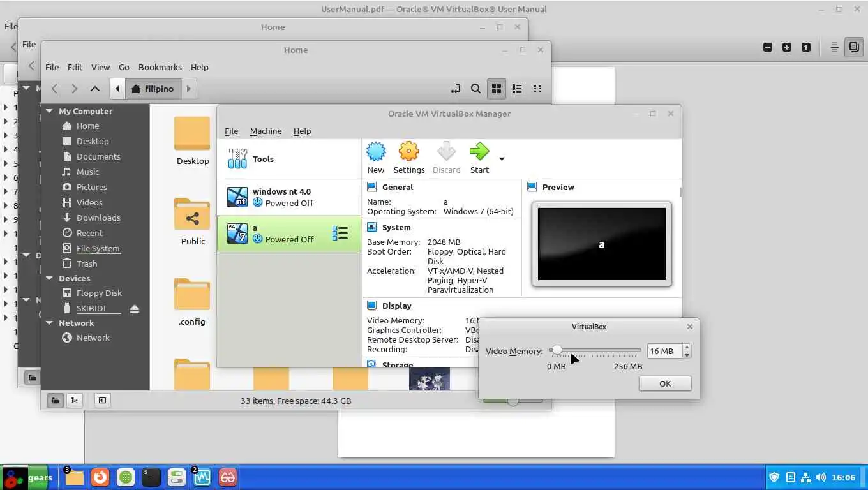Open the terminal from the taskbar

[151, 477]
